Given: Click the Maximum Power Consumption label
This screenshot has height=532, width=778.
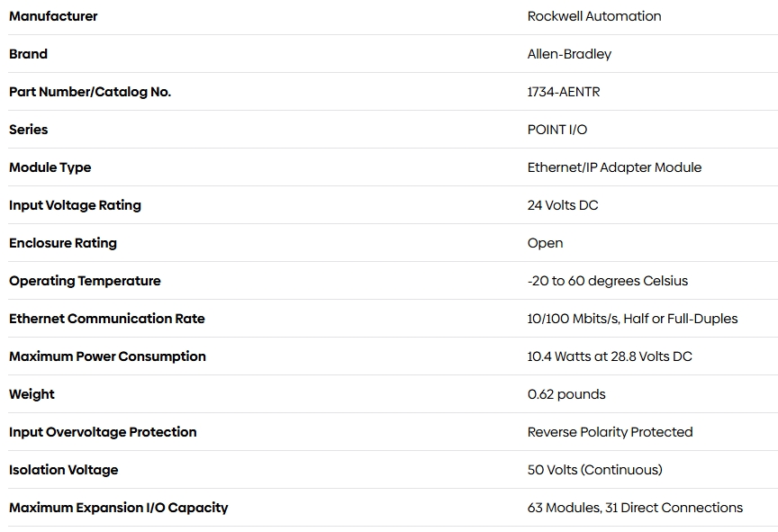Looking at the screenshot, I should 107,356.
